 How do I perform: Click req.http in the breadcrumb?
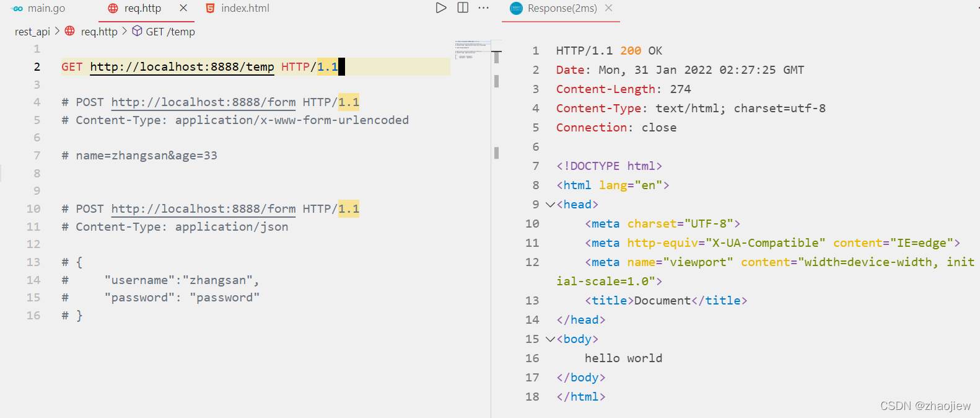coord(99,32)
